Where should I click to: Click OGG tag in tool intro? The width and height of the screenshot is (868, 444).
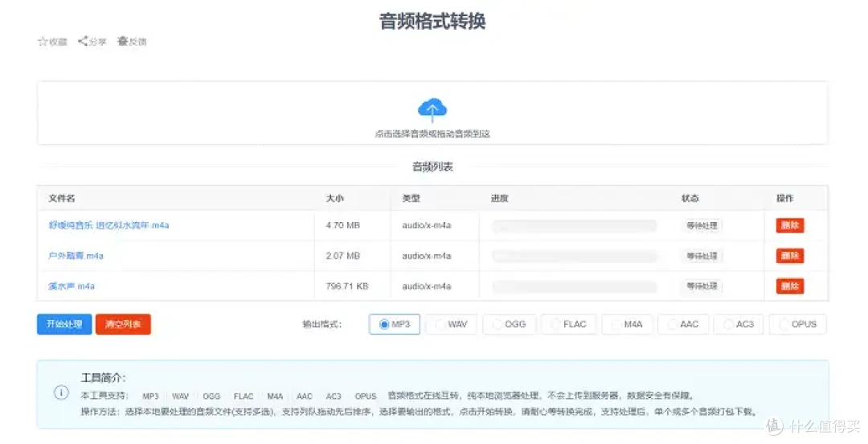coord(211,397)
